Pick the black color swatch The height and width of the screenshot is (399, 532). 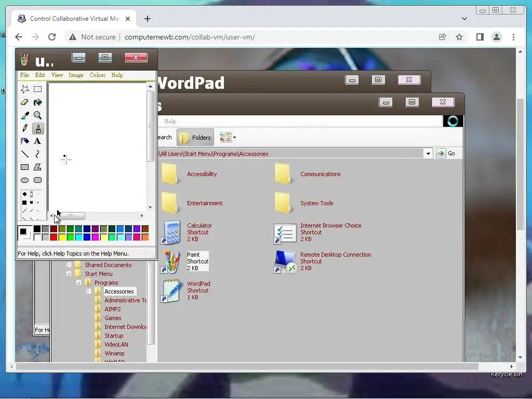click(37, 229)
